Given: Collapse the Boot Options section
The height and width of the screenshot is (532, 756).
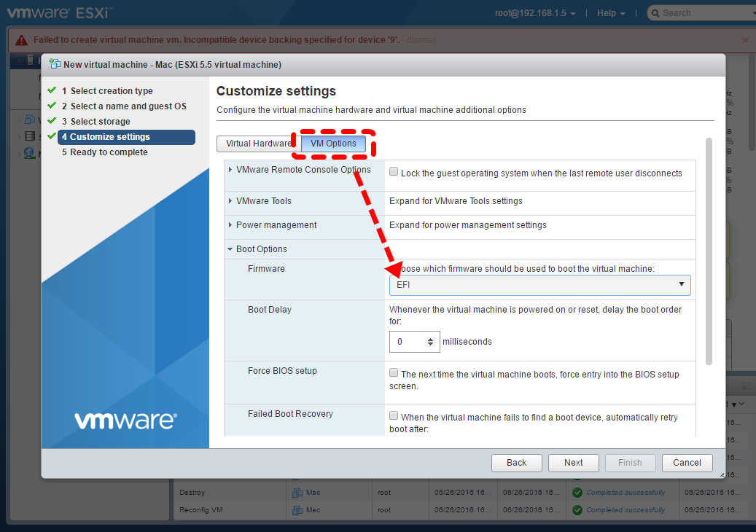Looking at the screenshot, I should [x=230, y=249].
